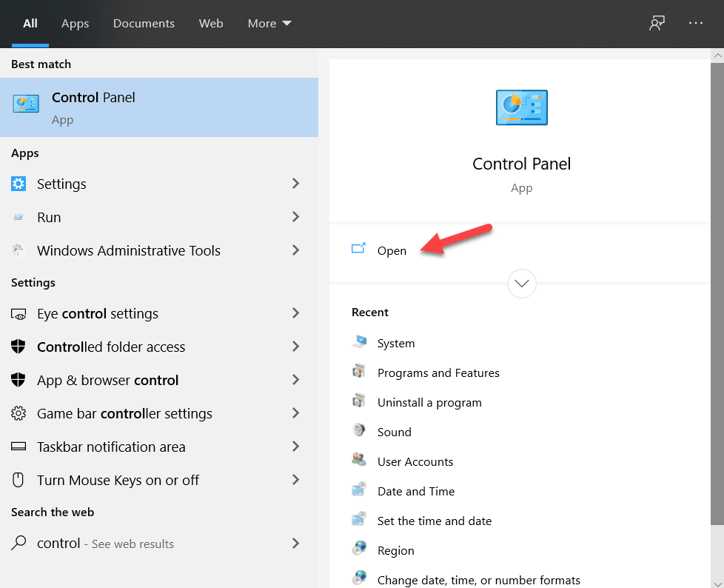Click the Region globe icon
The width and height of the screenshot is (724, 588).
359,549
